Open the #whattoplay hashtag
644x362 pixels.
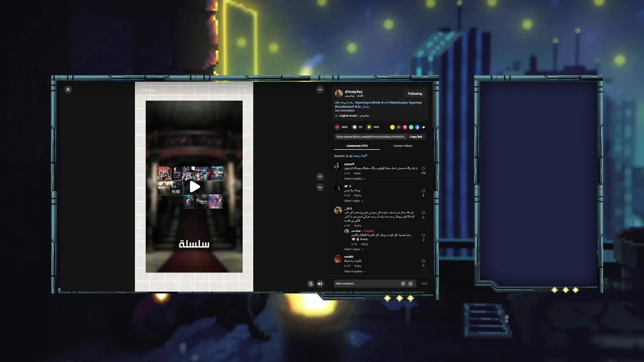tap(398, 103)
